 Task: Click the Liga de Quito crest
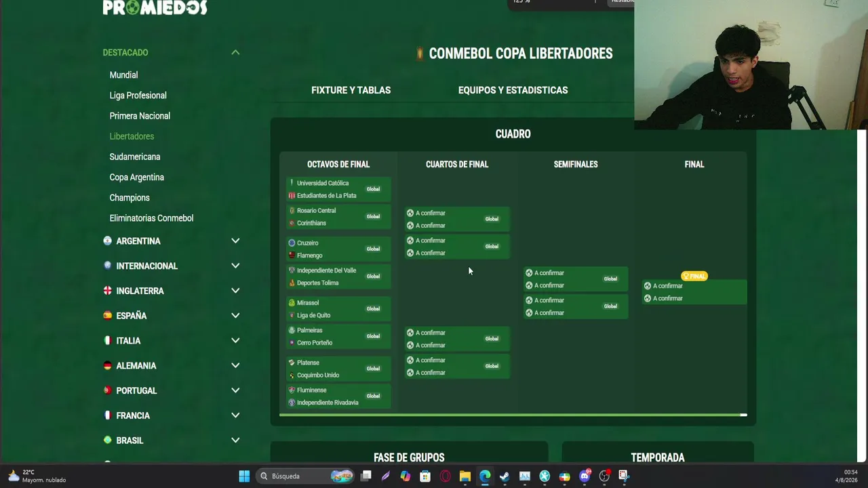[292, 315]
